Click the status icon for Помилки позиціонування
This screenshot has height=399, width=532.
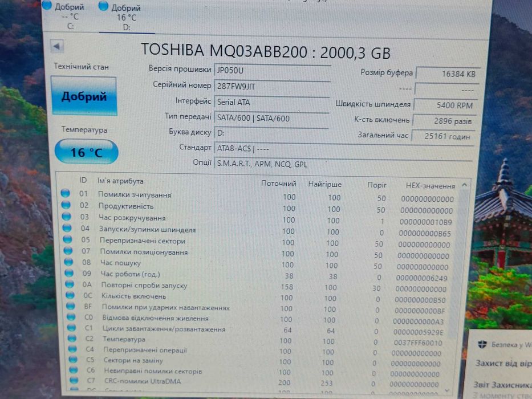68,251
